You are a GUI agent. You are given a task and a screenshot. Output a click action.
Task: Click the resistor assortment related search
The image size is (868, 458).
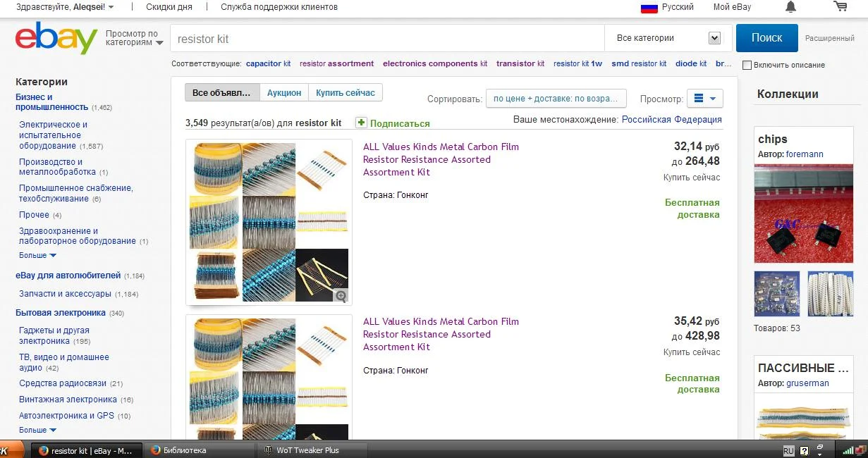336,63
